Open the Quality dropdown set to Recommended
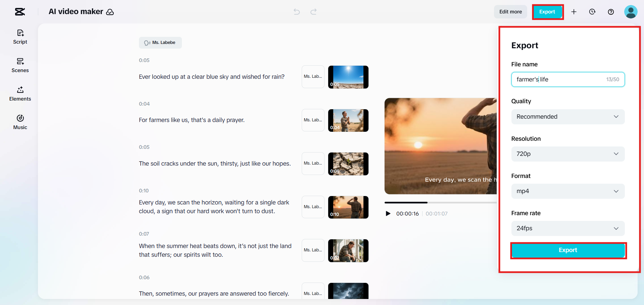Screen dimensions: 644x305 point(567,117)
